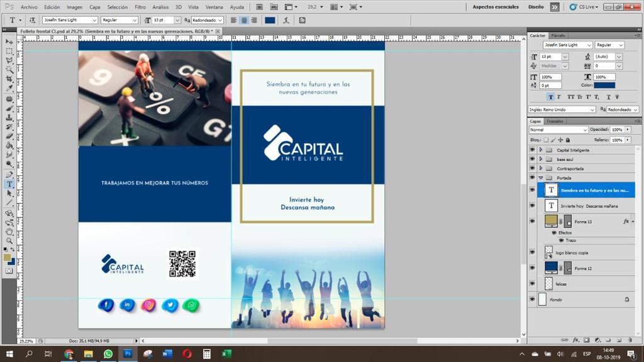
Task: Click the Launch Bridge icon
Action: (x=260, y=7)
